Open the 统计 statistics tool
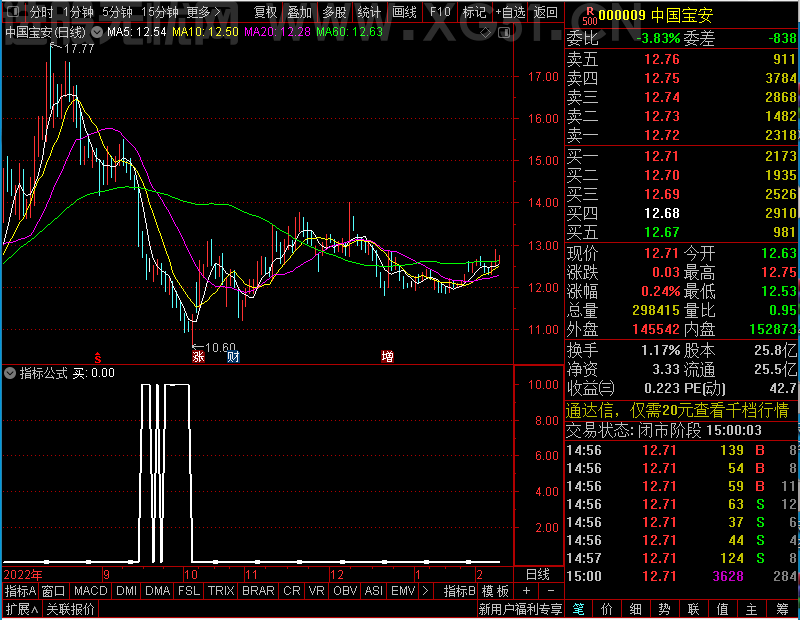This screenshot has height=620, width=800. click(x=369, y=12)
